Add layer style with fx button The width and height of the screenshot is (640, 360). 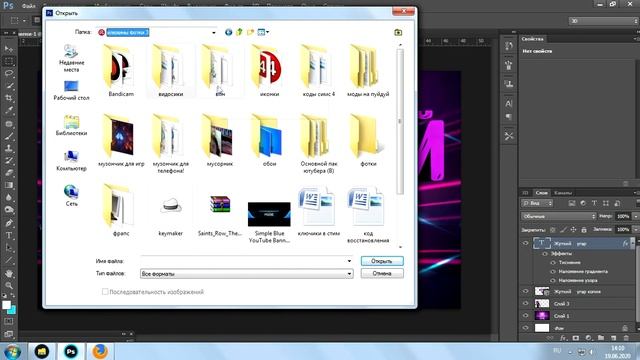click(x=563, y=338)
